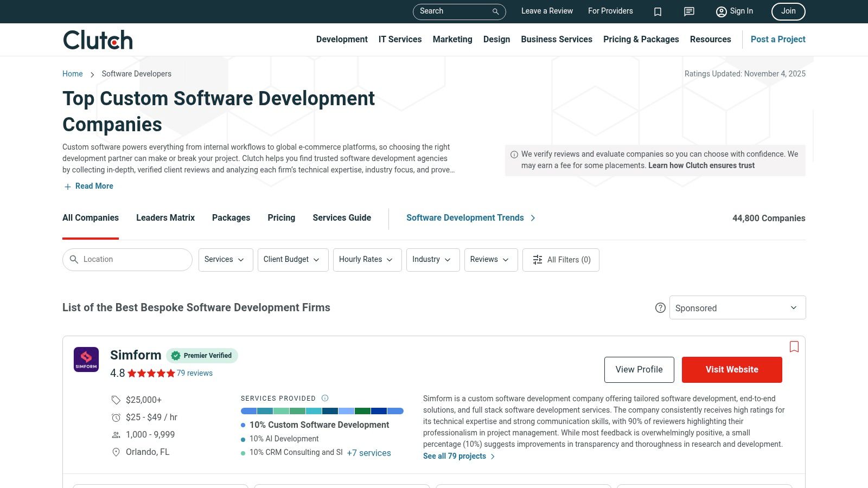Image resolution: width=868 pixels, height=488 pixels.
Task: Open the messages icon in the header
Action: (x=689, y=11)
